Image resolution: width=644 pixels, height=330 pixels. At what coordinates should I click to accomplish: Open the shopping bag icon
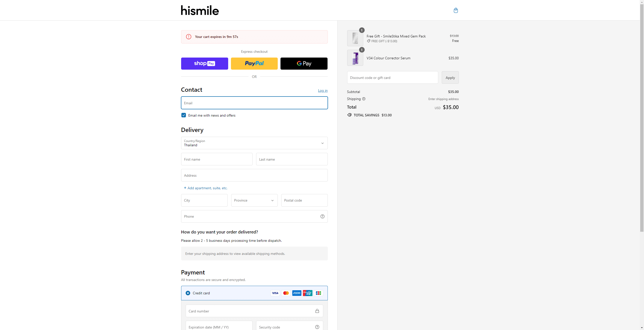[456, 10]
